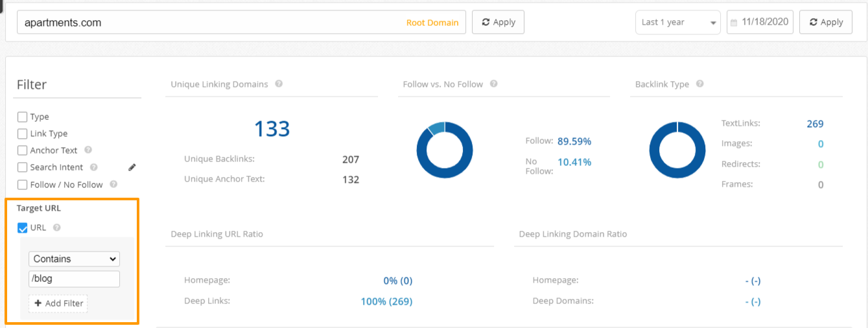Click Follow percentage 89.59%
This screenshot has width=868, height=328.
coord(574,141)
